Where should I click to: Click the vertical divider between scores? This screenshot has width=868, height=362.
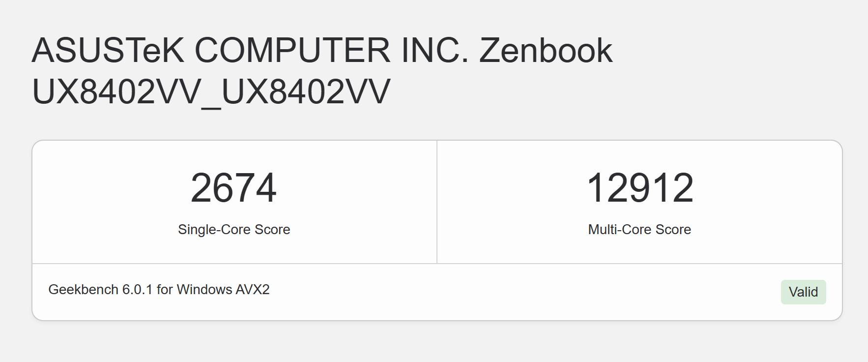pos(437,202)
